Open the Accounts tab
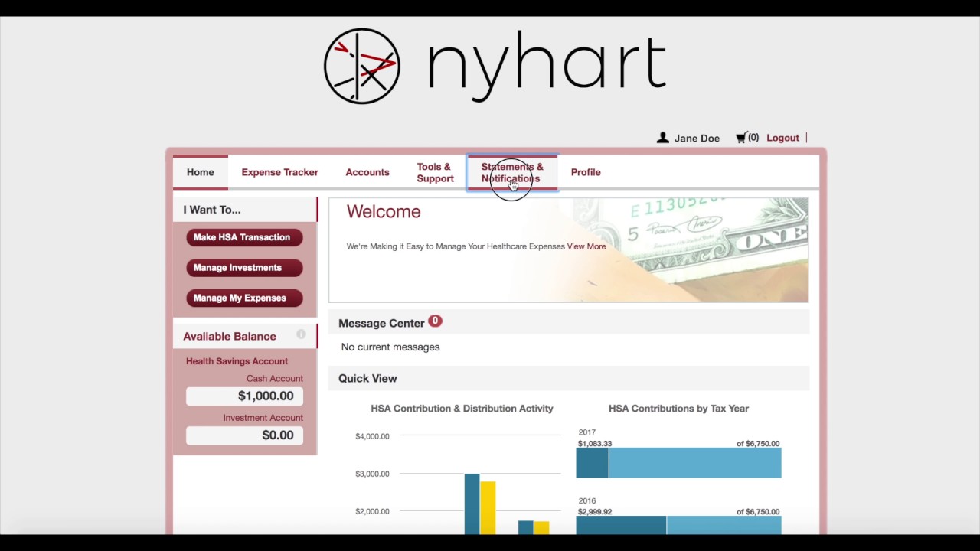 367,172
